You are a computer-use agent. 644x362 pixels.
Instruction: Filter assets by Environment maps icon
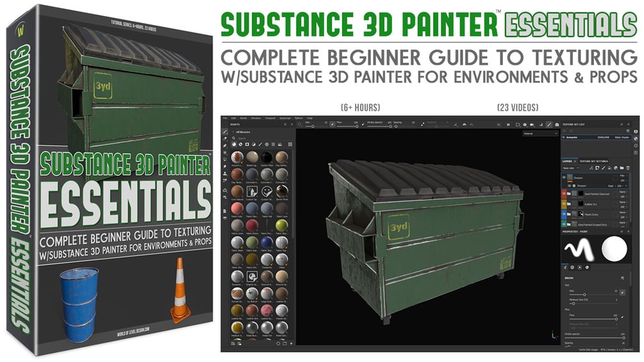point(279,144)
